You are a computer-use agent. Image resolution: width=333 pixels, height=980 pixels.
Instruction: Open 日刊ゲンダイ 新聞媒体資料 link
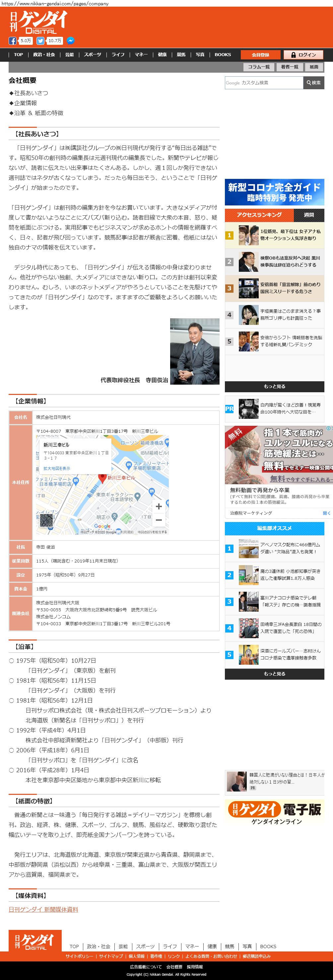point(43,910)
